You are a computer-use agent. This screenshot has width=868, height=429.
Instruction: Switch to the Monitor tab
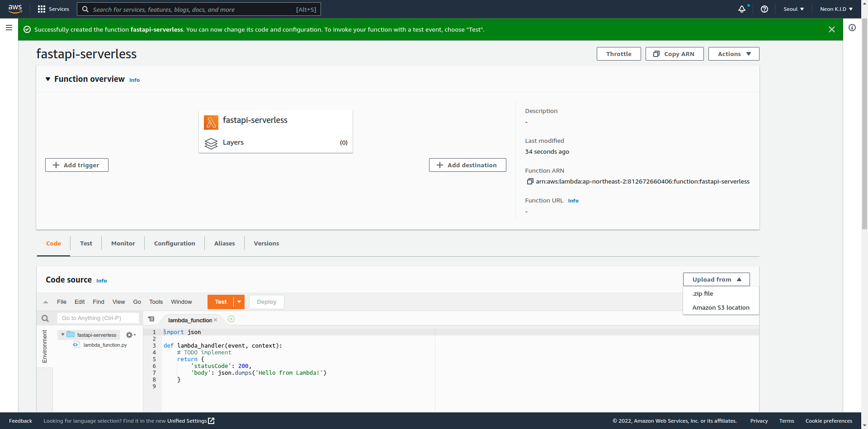(123, 243)
